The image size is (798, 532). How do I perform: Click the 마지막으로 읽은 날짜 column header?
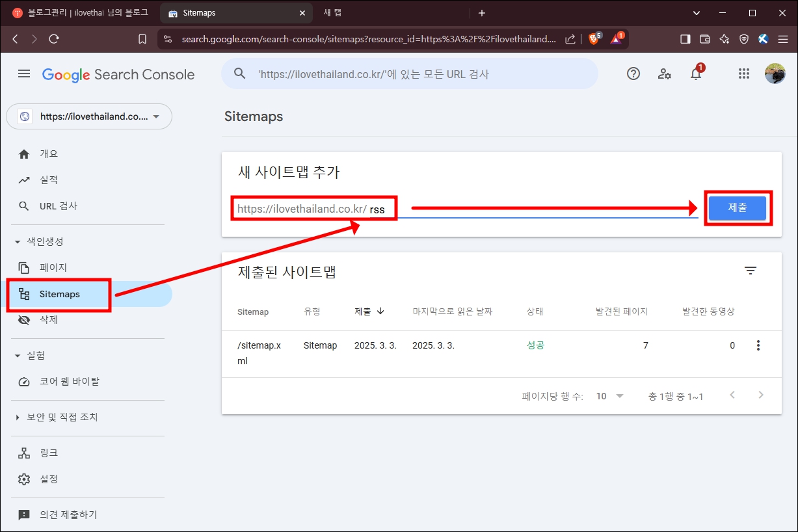(x=452, y=312)
